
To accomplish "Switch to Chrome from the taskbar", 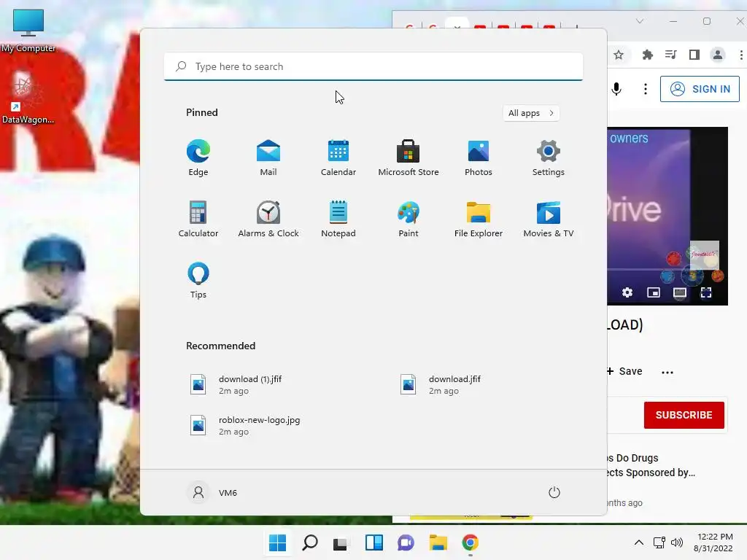I will (x=471, y=542).
